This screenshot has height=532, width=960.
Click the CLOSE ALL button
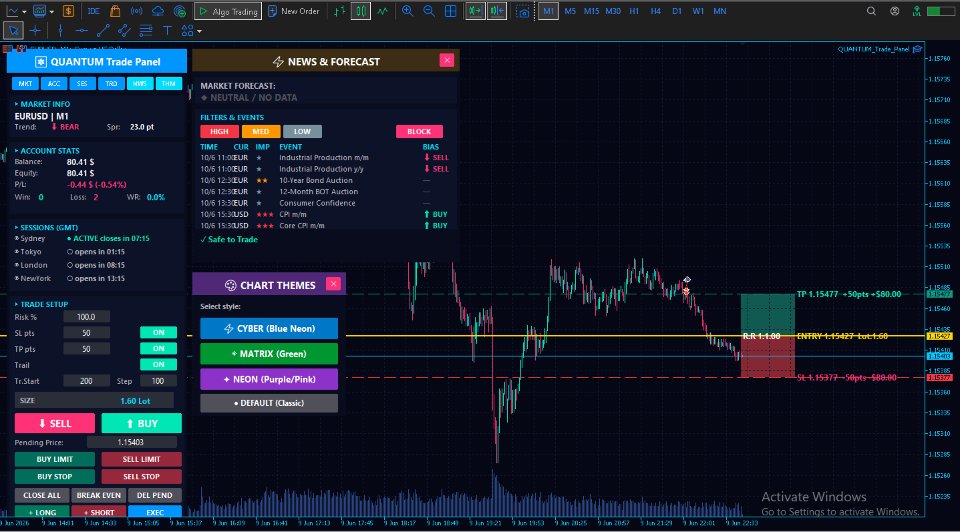point(42,495)
